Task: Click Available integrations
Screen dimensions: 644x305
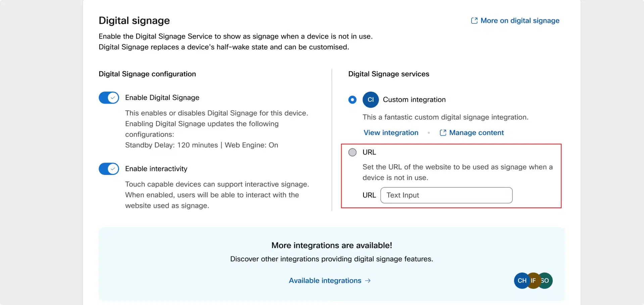Action: click(325, 281)
